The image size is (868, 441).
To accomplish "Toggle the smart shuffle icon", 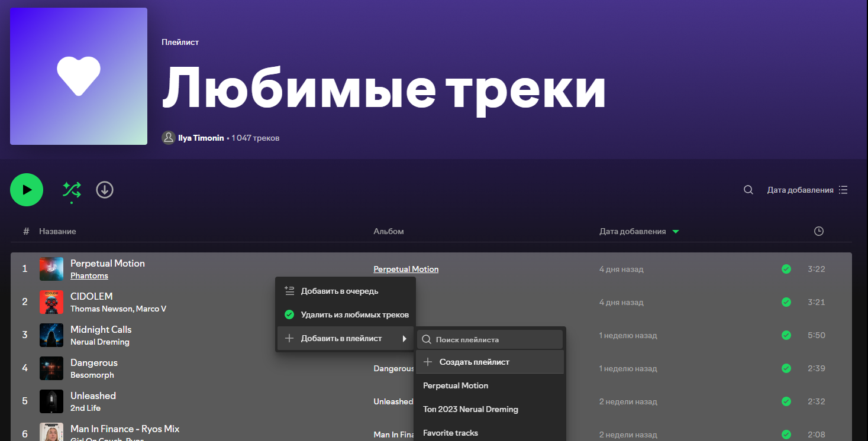I will click(72, 190).
